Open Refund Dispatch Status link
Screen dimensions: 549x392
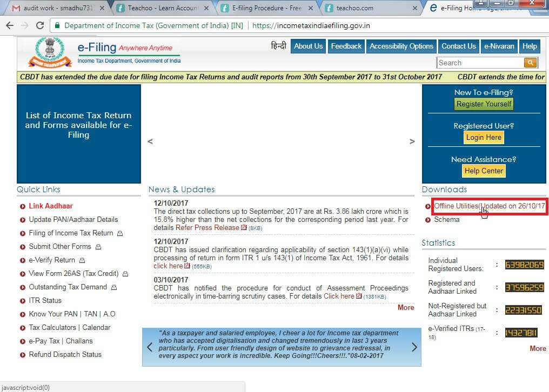65,355
